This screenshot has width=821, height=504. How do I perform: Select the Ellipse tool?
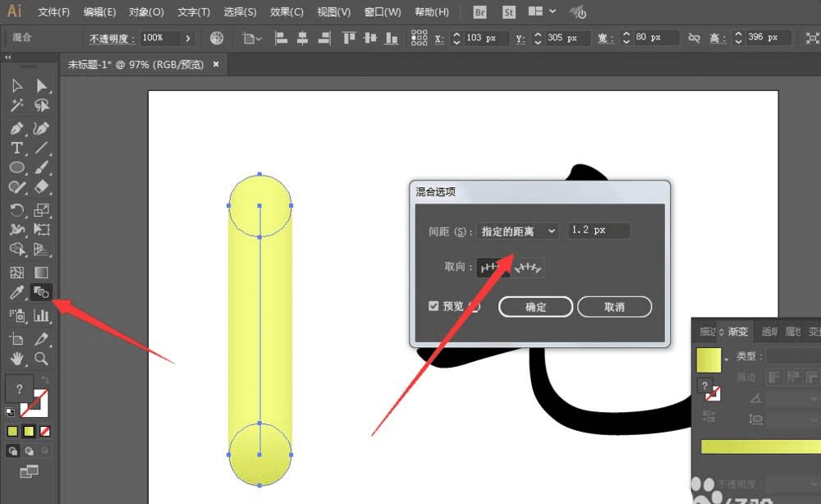coord(16,167)
